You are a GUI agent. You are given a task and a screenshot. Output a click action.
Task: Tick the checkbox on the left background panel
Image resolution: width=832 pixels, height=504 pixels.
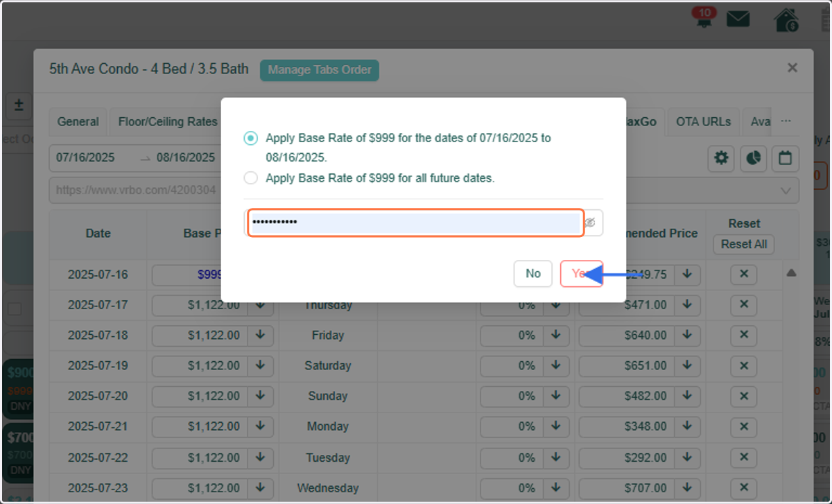15,309
